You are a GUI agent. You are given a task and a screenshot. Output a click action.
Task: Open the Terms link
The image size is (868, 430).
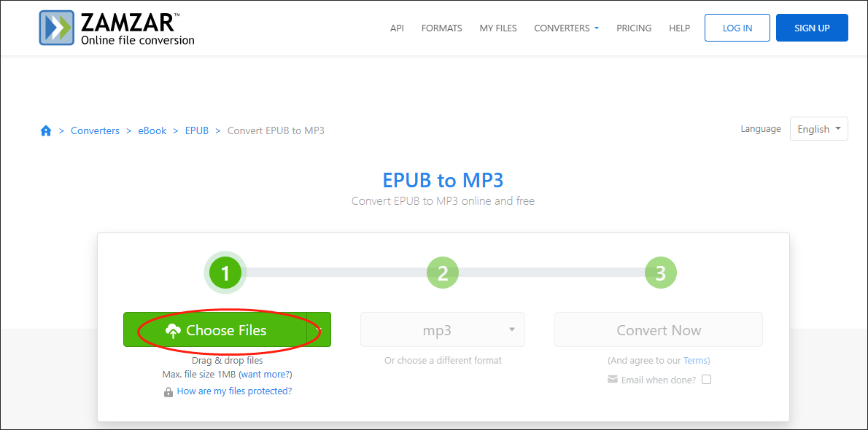(695, 360)
